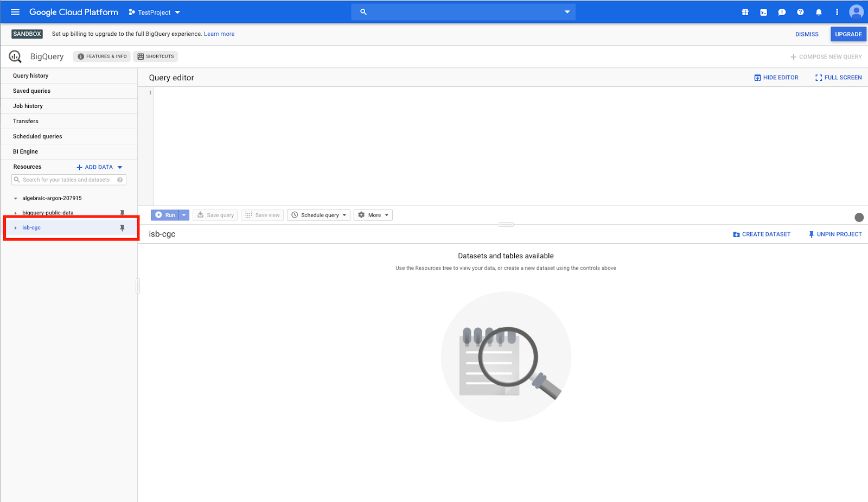Open the main navigation hamburger menu
The width and height of the screenshot is (868, 502).
[15, 12]
